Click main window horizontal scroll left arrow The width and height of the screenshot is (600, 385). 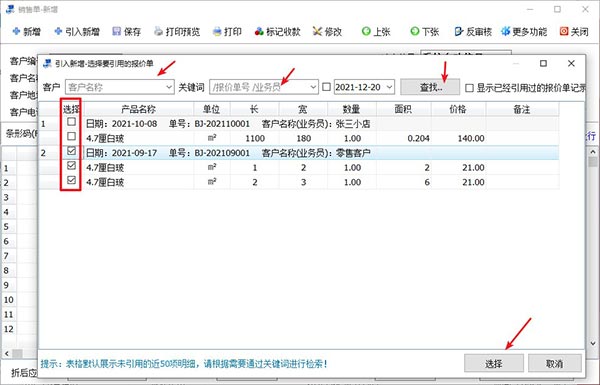[7, 353]
